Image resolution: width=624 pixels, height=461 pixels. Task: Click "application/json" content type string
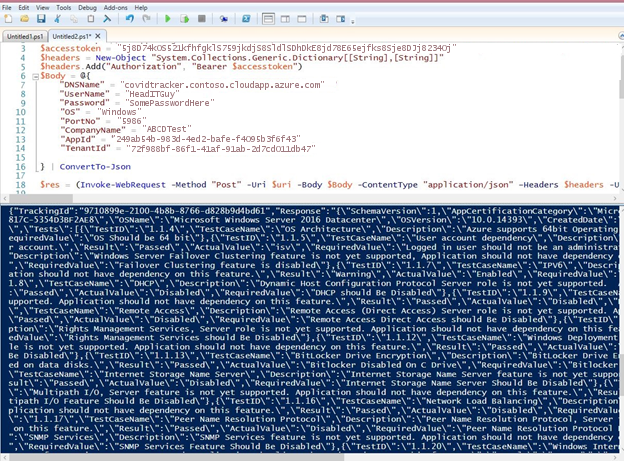coord(468,185)
